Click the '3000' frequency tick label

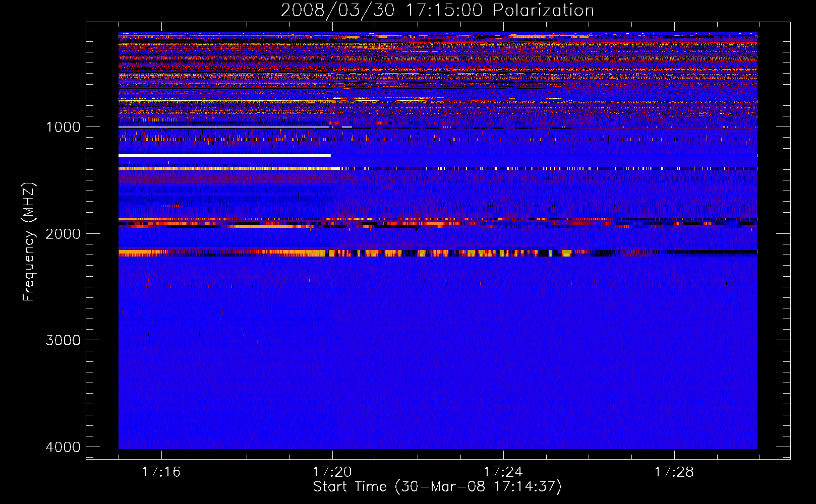(63, 340)
